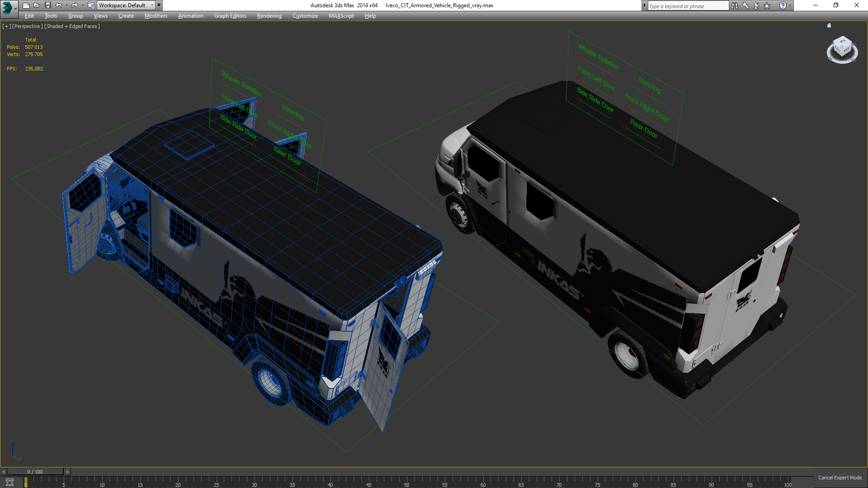Click the ViewCube home icon

(829, 25)
